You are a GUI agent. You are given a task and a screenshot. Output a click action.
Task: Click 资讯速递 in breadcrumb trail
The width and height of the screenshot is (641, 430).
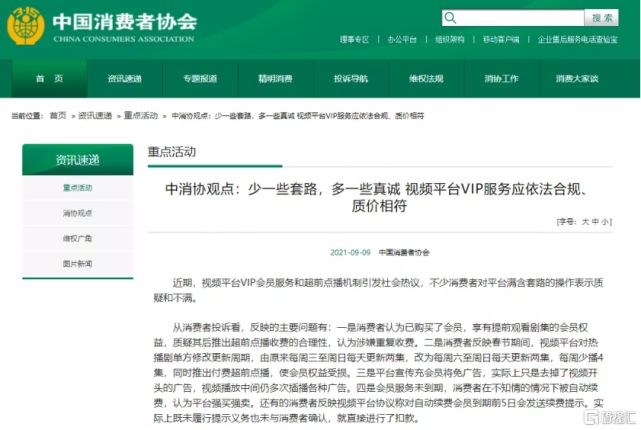tap(95, 116)
